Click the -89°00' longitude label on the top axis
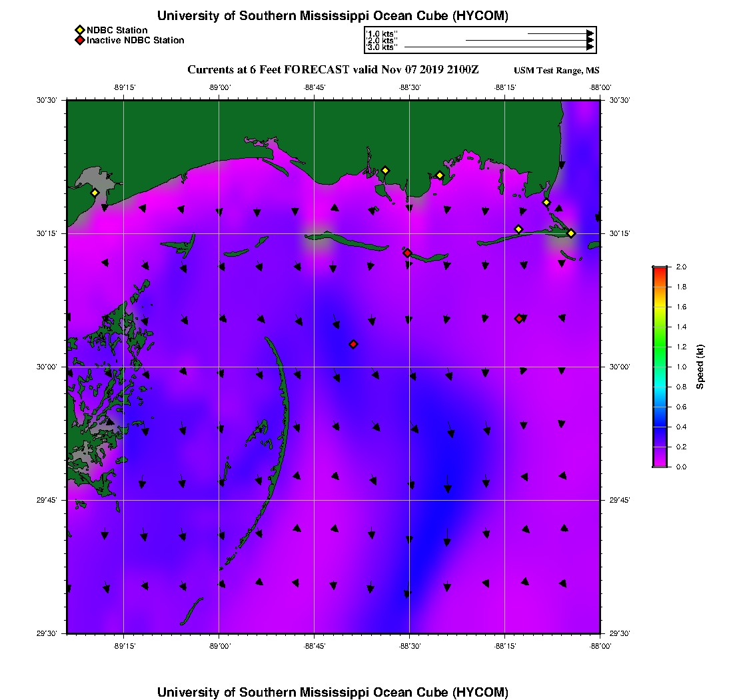 tap(219, 87)
